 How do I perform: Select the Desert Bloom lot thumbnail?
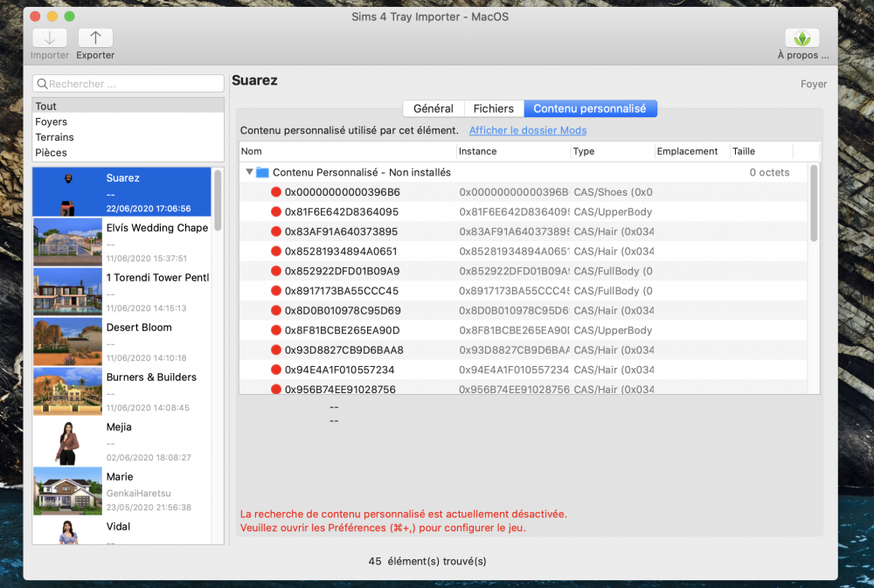click(67, 341)
